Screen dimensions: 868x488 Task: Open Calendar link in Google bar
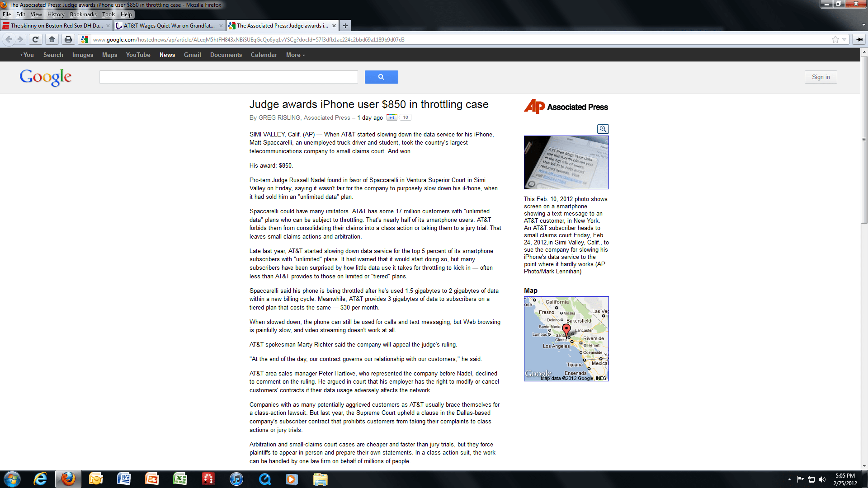[264, 55]
